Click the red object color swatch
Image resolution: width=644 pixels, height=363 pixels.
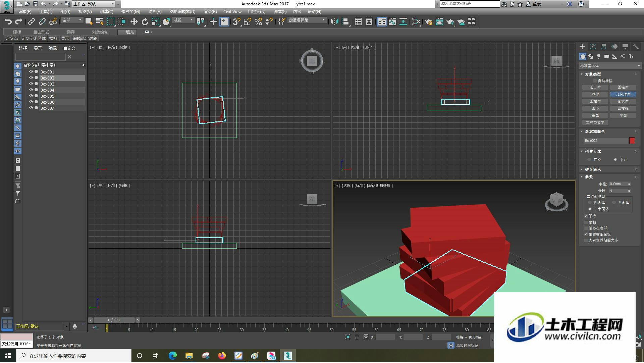click(632, 141)
